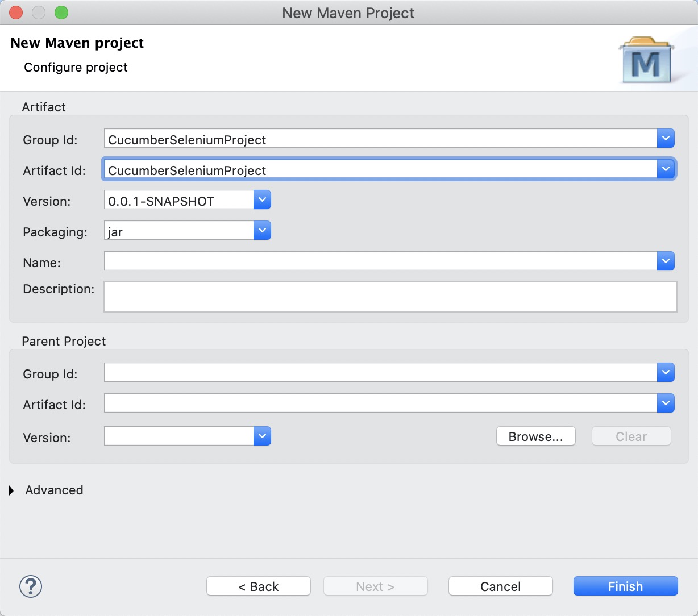Focus the Artifact Group Id text field

(x=380, y=138)
